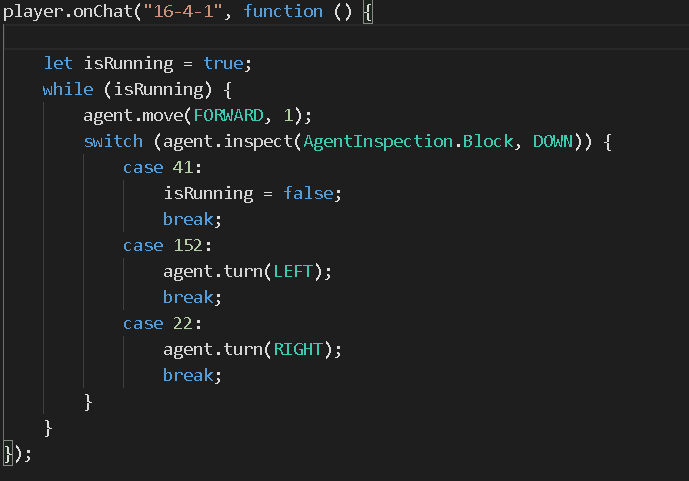Viewport: 689px width, 481px height.
Task: Click the highlighted opening brace on first line
Action: [368, 12]
